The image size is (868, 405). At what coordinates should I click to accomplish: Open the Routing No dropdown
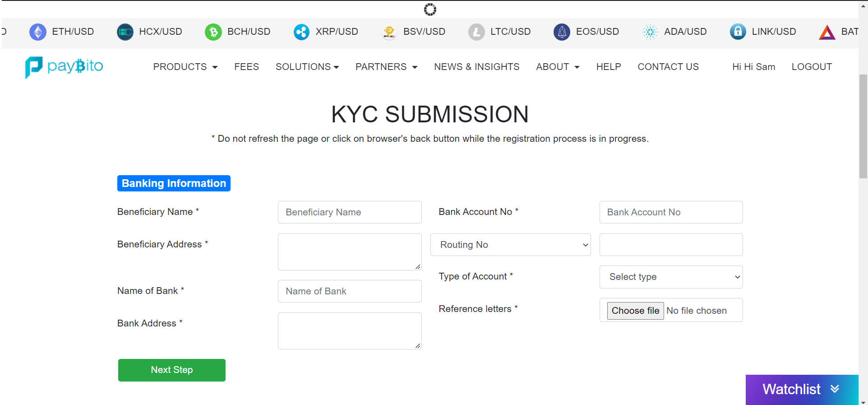coord(510,244)
